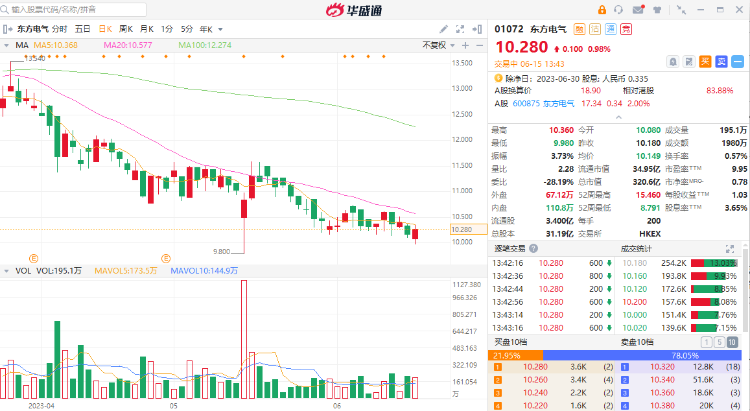Screen dimensions: 750x411
Task: Expand chart to fullscreen icon
Action: [x=460, y=29]
